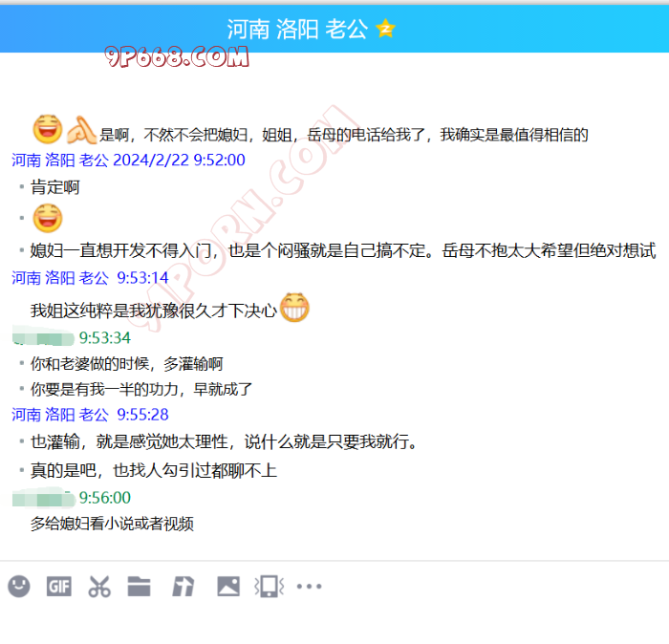The height and width of the screenshot is (644, 669).
Task: Click the blurred sender name at 9:56:00
Action: [x=42, y=498]
